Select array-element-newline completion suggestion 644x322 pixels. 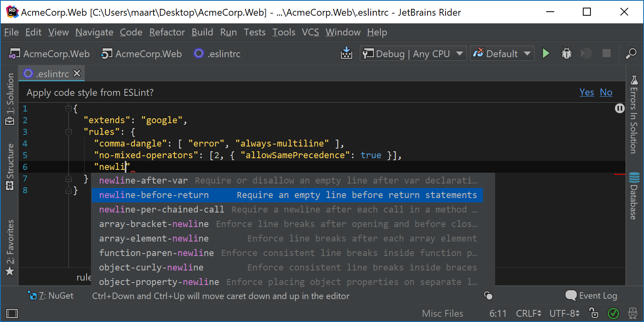tap(287, 238)
